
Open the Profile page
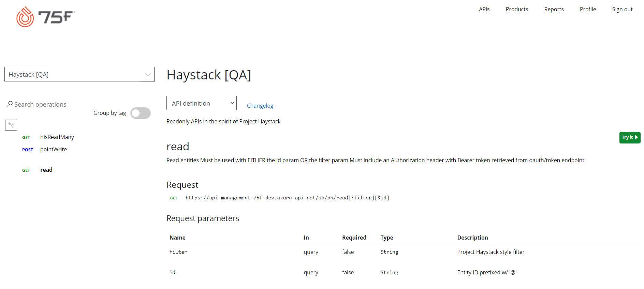pyautogui.click(x=588, y=9)
